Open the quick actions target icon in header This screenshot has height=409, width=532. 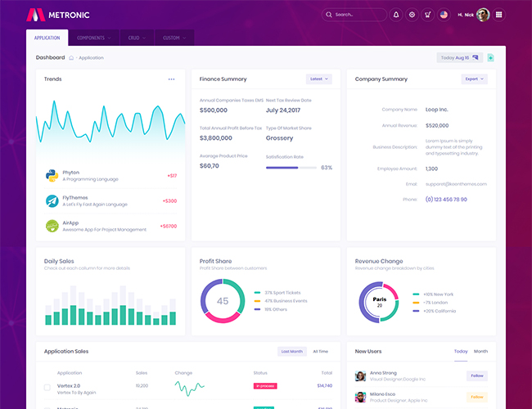(x=412, y=15)
